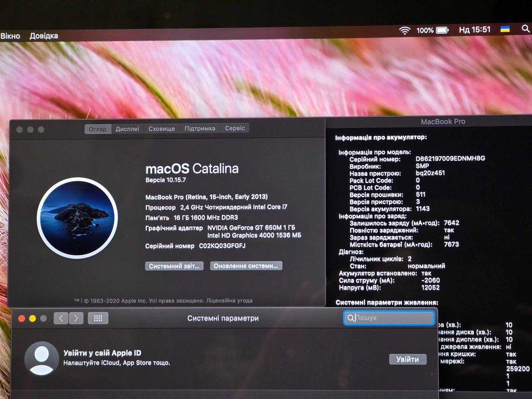Switch to the Сховище tab

point(161,129)
